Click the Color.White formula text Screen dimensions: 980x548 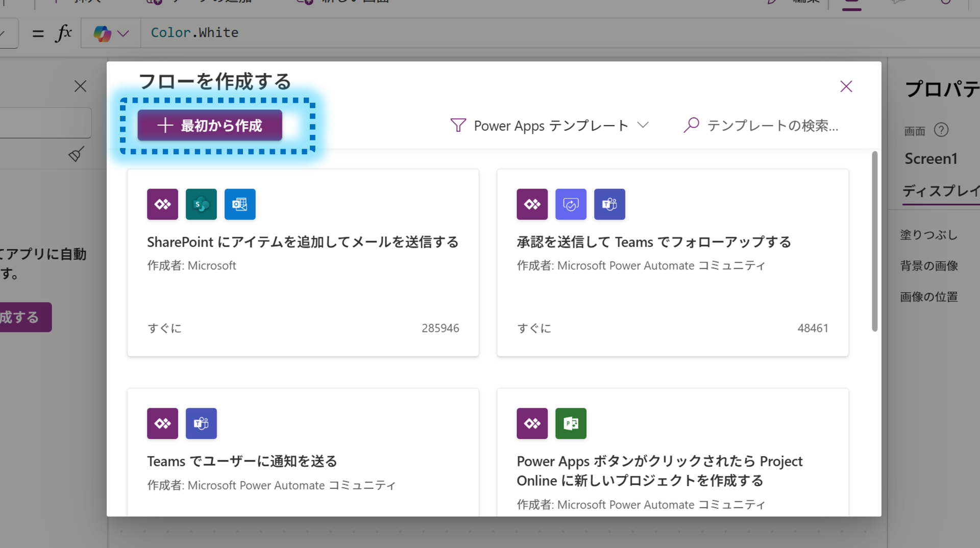194,33
